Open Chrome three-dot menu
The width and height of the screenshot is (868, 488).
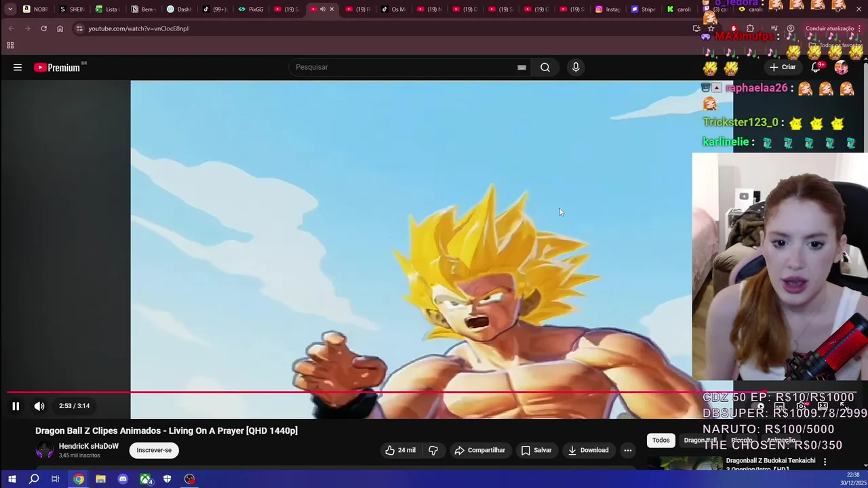click(859, 28)
